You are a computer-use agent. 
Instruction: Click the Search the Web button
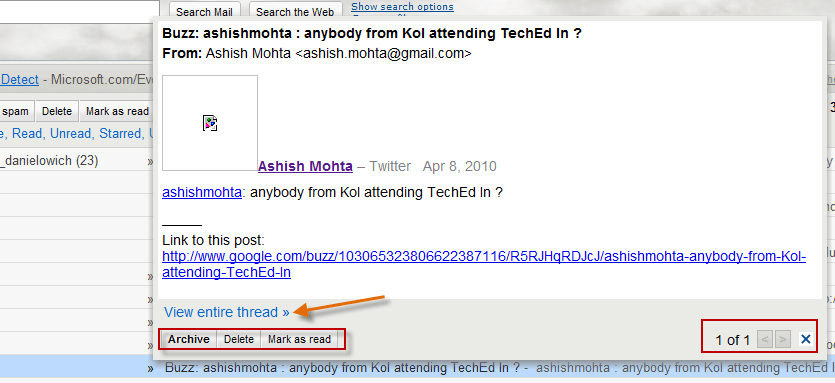[x=295, y=12]
